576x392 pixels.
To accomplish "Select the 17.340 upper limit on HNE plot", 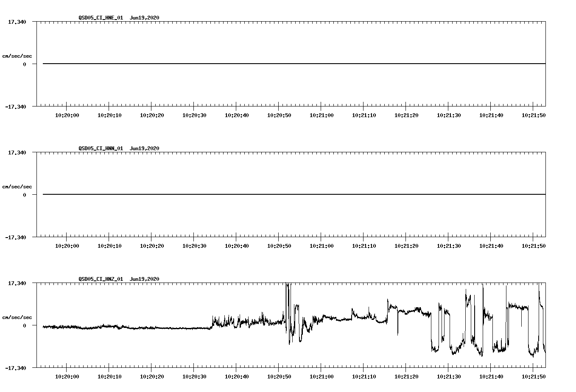I will coord(17,22).
